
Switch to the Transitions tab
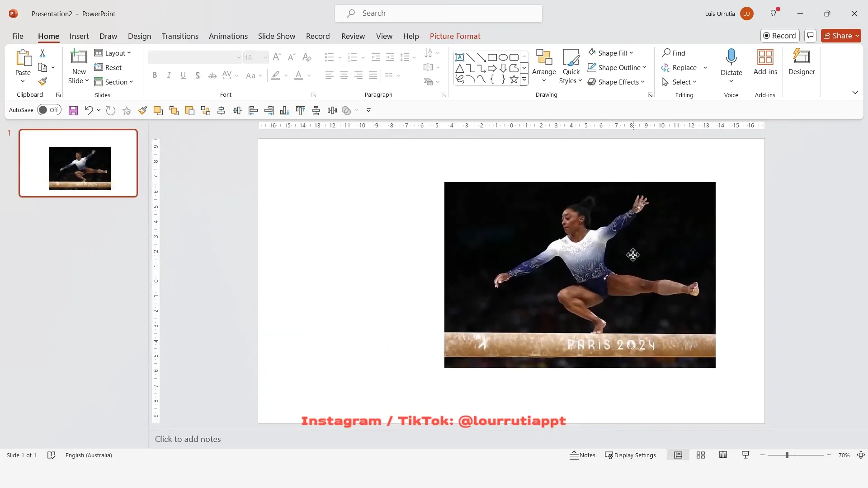180,36
